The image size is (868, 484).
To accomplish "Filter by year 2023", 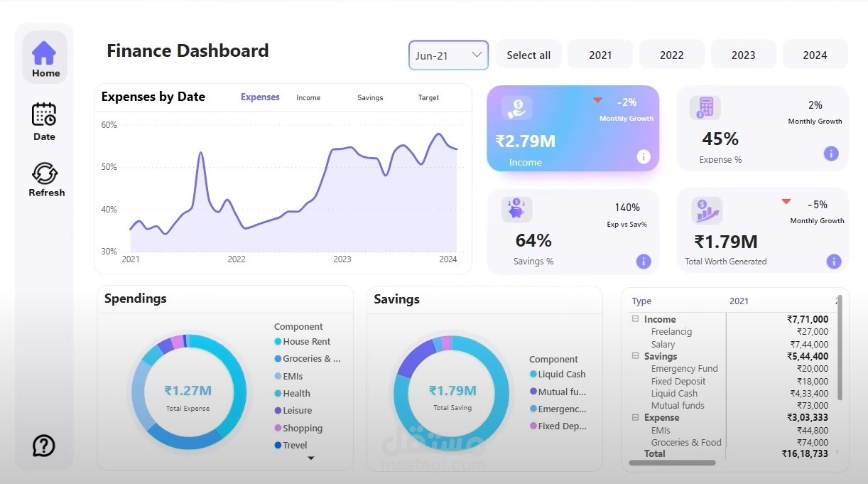I will tap(744, 55).
